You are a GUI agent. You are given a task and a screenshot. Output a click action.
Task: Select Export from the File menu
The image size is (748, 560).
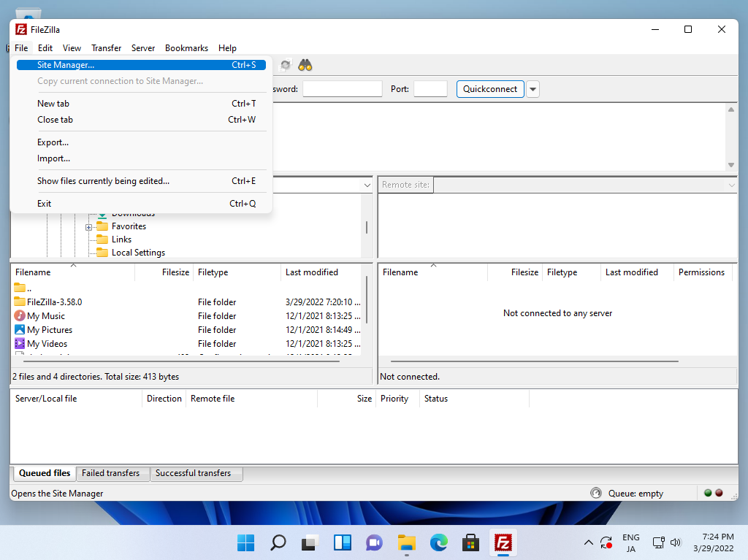pyautogui.click(x=53, y=142)
